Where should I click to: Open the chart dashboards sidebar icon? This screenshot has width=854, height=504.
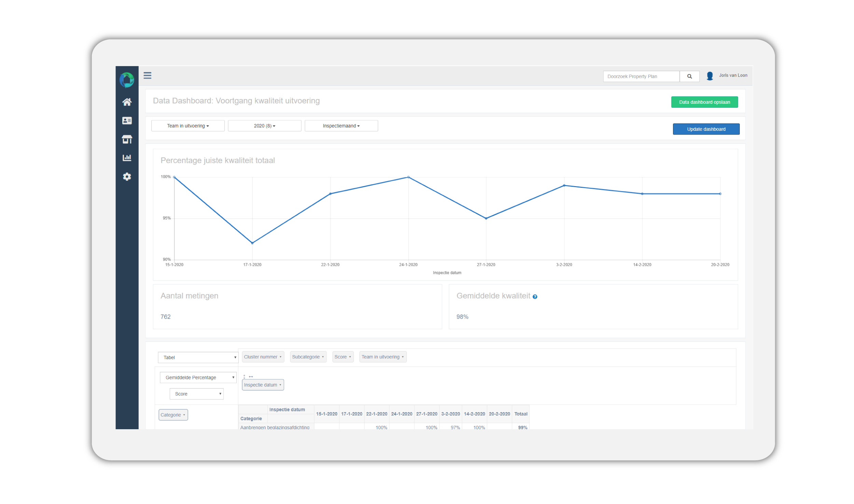[127, 158]
